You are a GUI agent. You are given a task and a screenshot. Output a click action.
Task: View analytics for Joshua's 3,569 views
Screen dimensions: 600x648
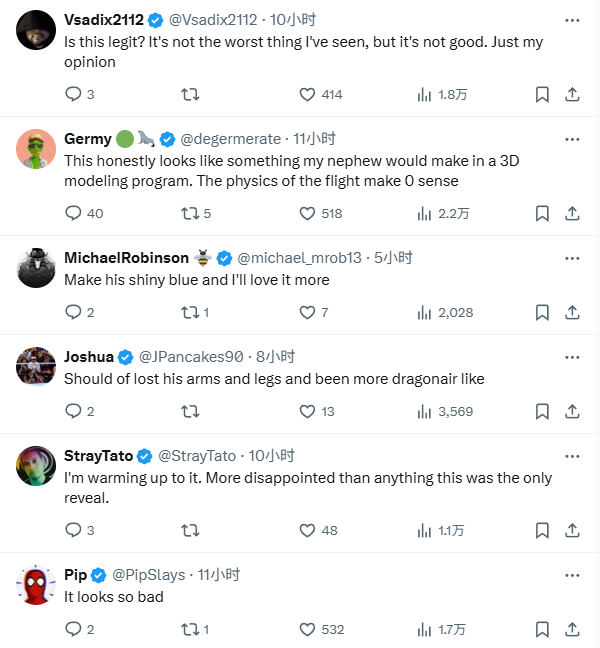(424, 411)
